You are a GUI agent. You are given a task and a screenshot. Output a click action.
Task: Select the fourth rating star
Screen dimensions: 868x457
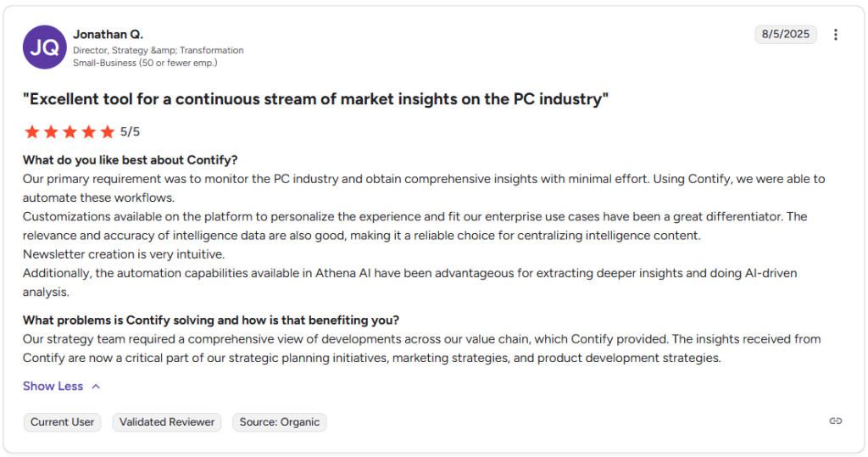click(88, 131)
